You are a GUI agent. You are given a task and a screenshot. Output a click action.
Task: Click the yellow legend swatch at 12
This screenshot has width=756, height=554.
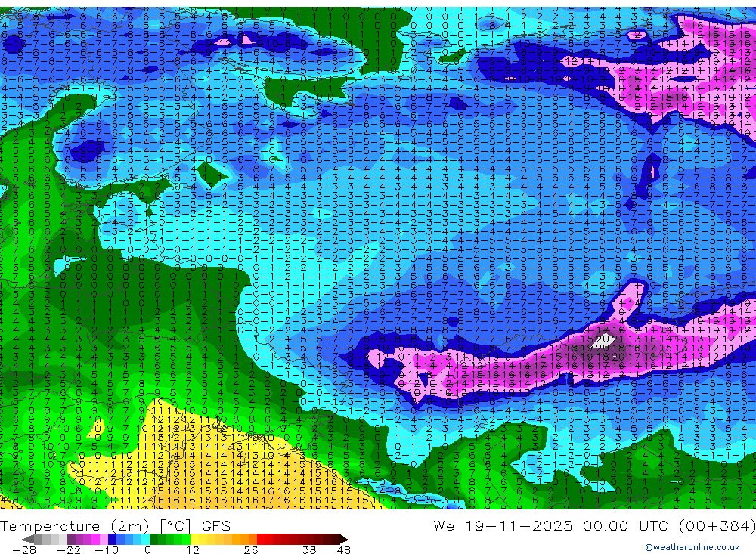click(194, 540)
